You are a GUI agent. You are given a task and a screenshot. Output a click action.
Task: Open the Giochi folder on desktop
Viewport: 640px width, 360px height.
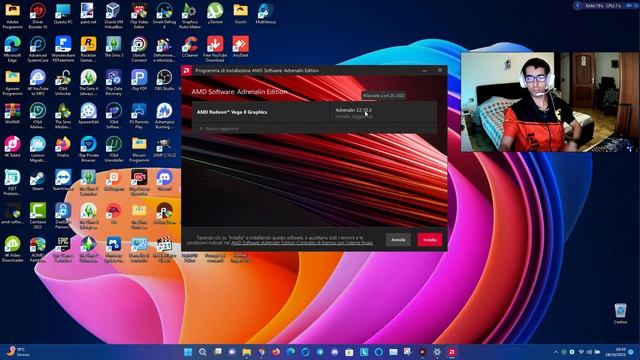pos(240,14)
